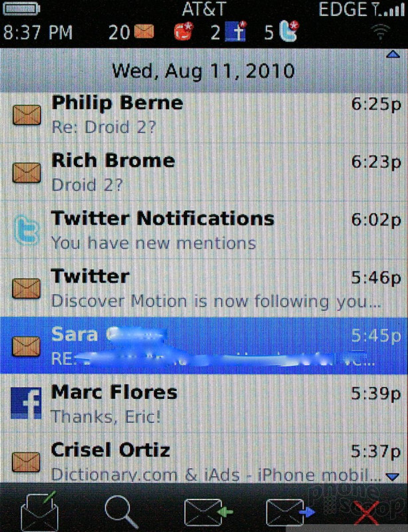Open Philip Berne's Re: Droid 2? message
Viewport: 408px width, 532px height.
(x=204, y=114)
